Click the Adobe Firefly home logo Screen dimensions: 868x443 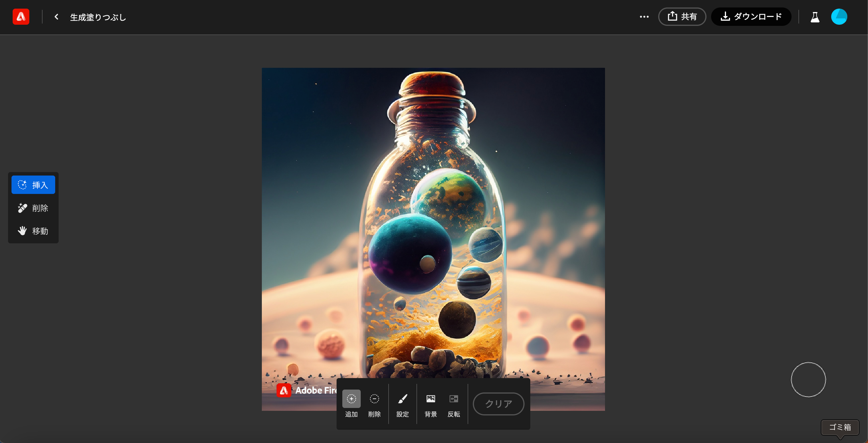(21, 17)
